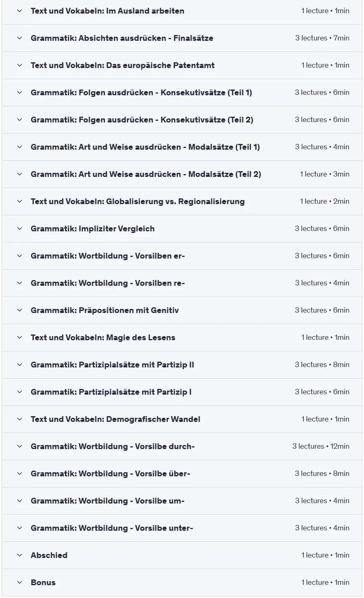Click chevron next to Impliziter Vergleich
This screenshot has width=364, height=598.
tap(19, 229)
